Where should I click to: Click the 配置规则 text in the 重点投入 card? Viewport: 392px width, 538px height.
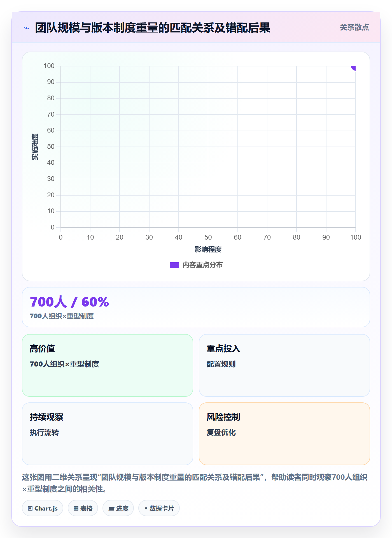221,364
